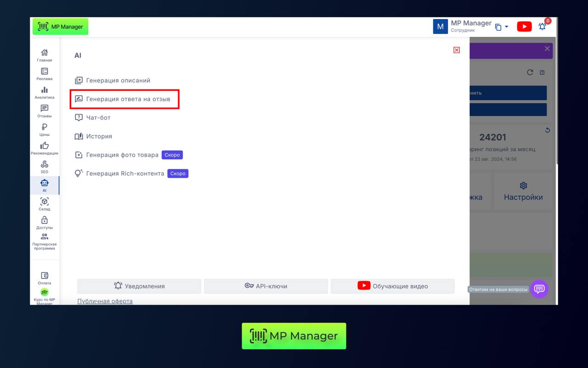
Task: Open the Чат-бот menu entry
Action: [98, 117]
